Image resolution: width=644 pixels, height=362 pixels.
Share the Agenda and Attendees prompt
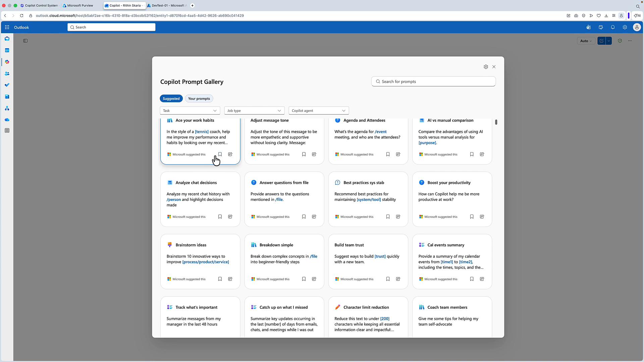pos(398,154)
